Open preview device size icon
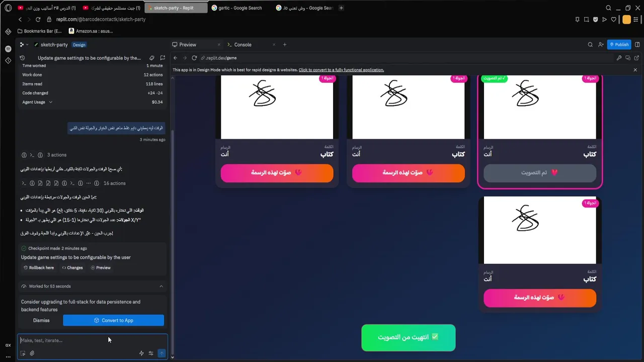The image size is (644, 362). click(628, 58)
